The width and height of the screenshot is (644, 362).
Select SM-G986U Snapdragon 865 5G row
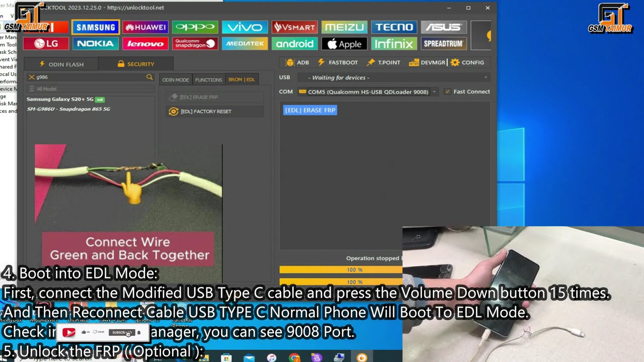(68, 109)
